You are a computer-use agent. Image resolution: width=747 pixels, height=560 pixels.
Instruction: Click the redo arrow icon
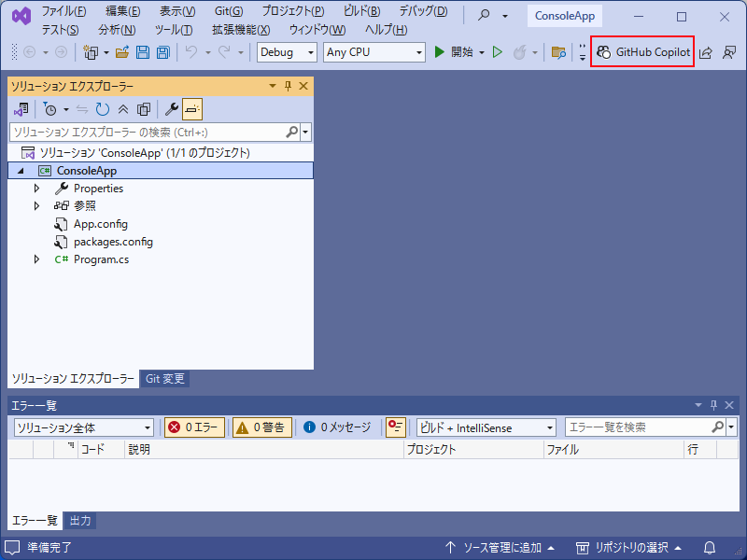click(224, 52)
